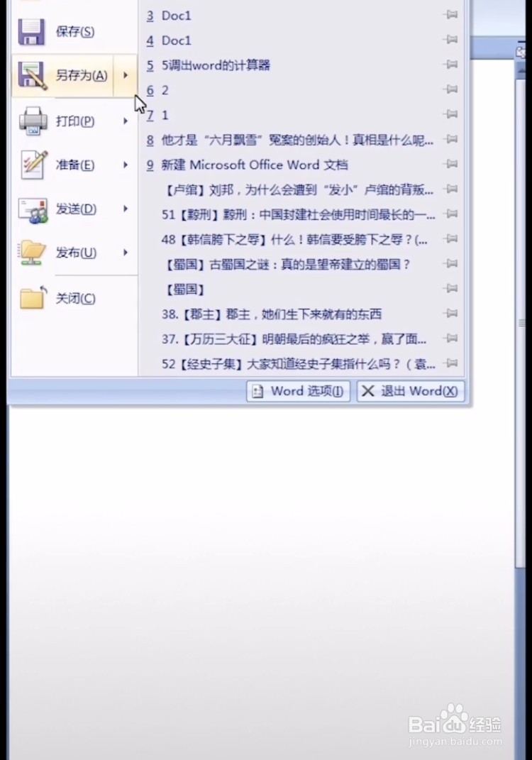532x760 pixels.
Task: Choose 另存为(A) menu entry
Action: [63, 76]
